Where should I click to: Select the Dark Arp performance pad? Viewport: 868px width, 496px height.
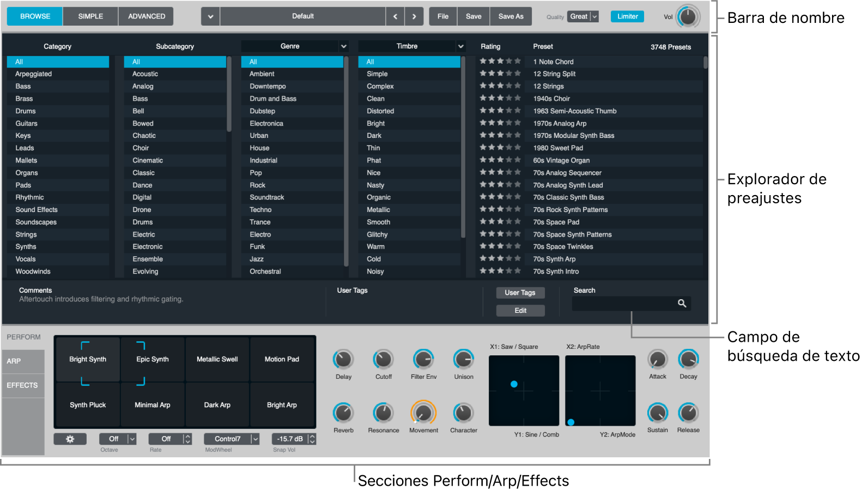coord(217,405)
